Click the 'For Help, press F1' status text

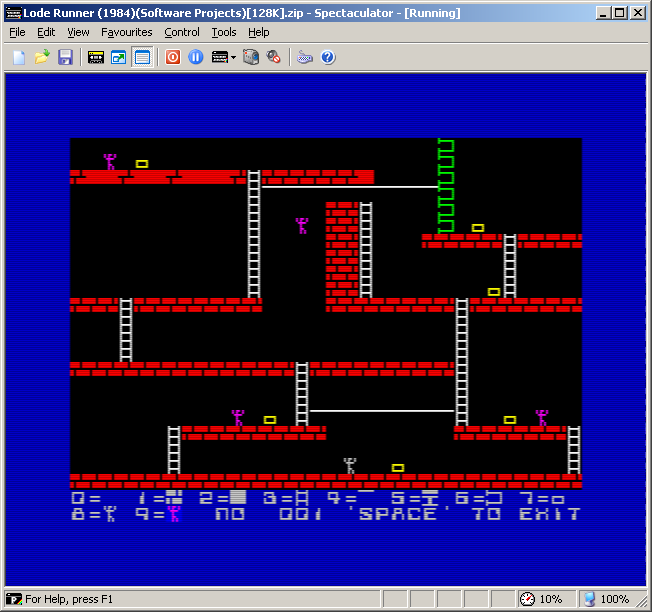(69, 599)
